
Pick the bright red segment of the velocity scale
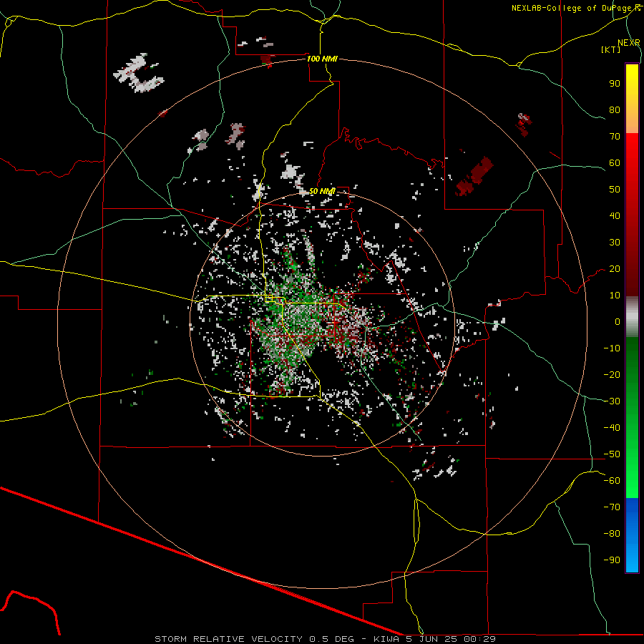point(632,143)
